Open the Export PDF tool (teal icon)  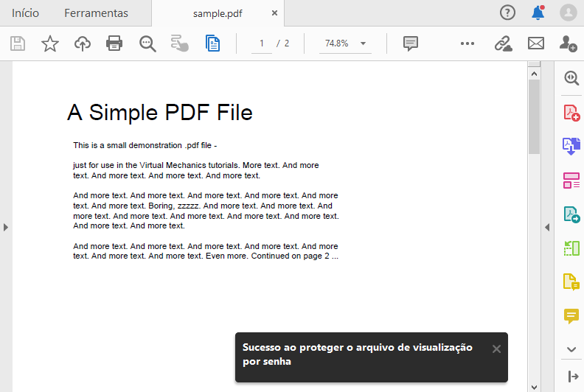[x=571, y=215]
